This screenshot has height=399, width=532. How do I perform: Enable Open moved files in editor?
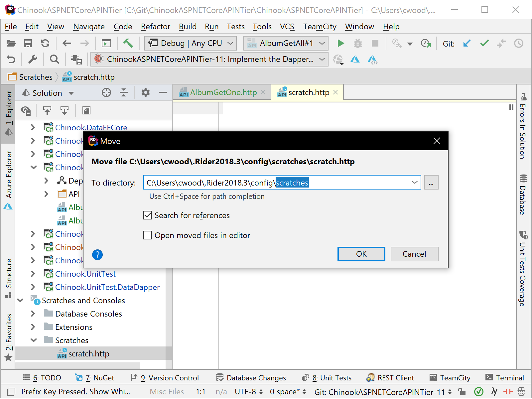click(148, 235)
